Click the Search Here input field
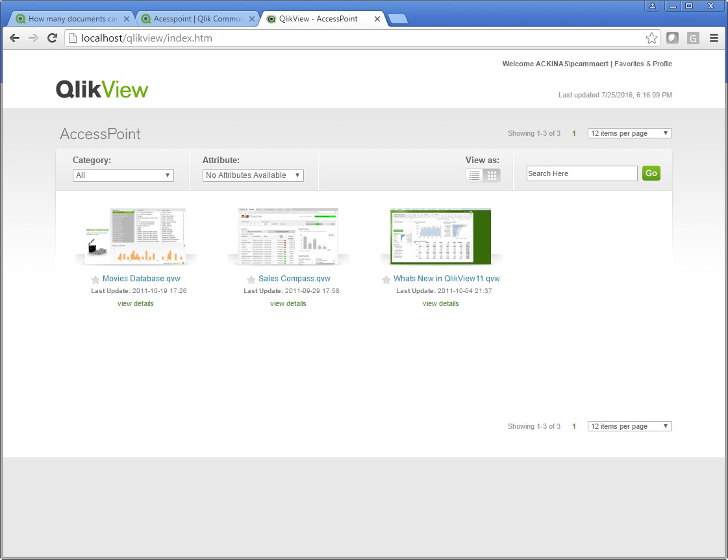 pos(582,173)
